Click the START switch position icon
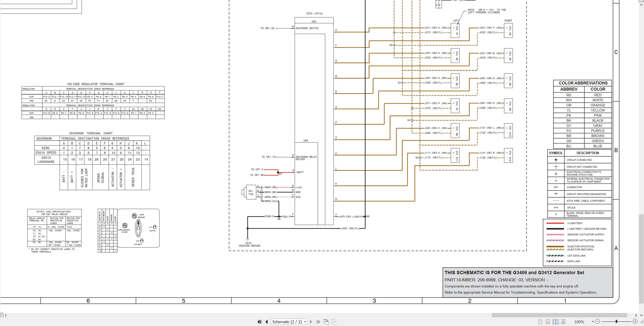644x326 pixels. tap(142, 240)
